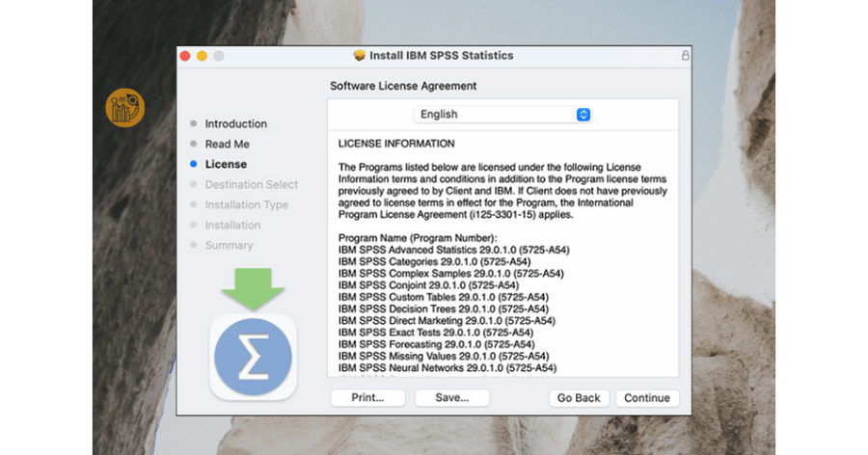Click the SPSS sigma application icon
The height and width of the screenshot is (455, 868).
(x=253, y=356)
